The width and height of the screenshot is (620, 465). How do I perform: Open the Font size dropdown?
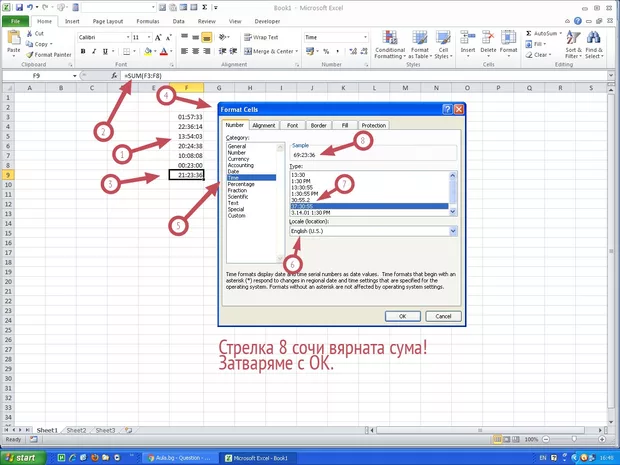[149, 38]
